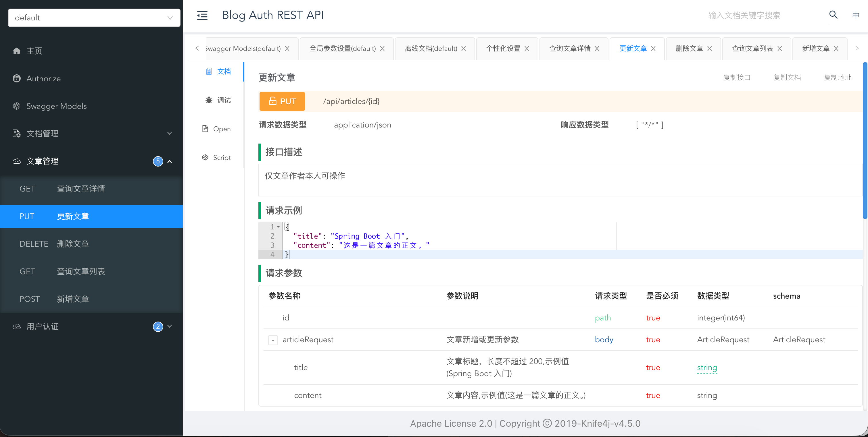Click the integer(int64) data type cell

point(721,318)
